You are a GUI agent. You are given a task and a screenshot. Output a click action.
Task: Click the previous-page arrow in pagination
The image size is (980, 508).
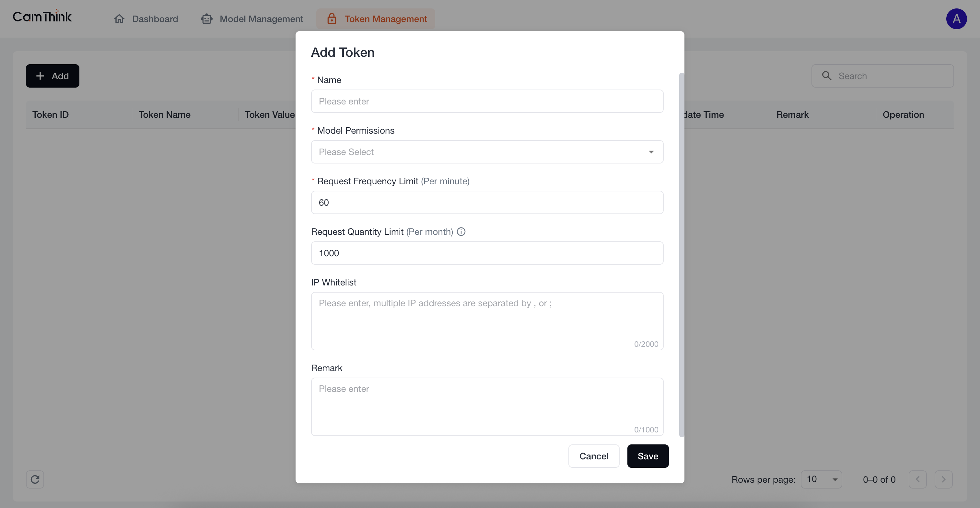(x=917, y=479)
